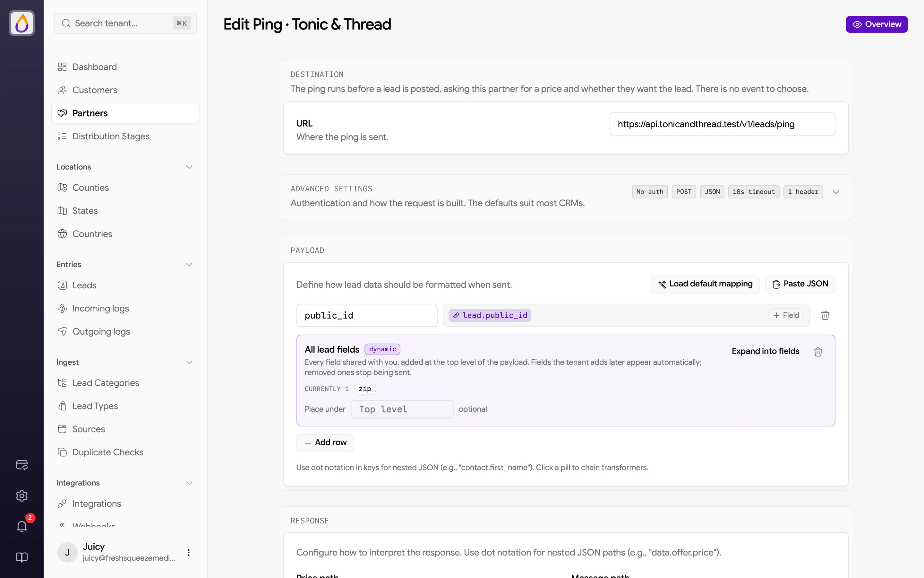Click Expand into fields

click(765, 351)
